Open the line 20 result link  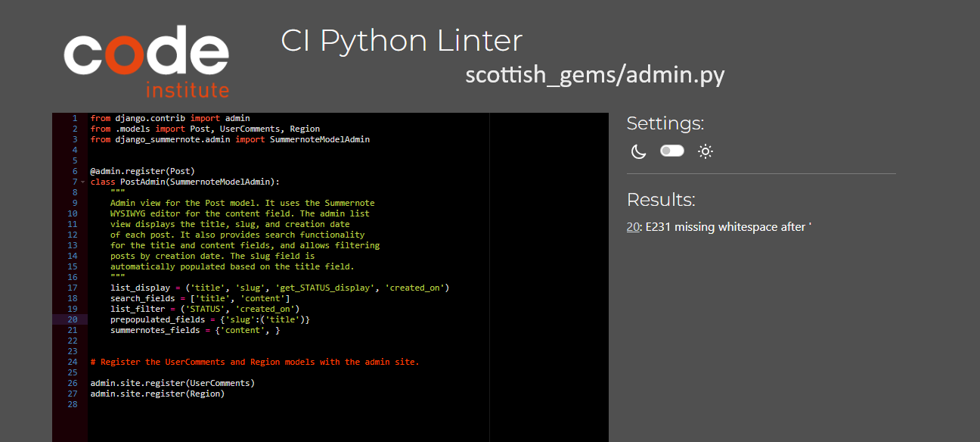(633, 226)
